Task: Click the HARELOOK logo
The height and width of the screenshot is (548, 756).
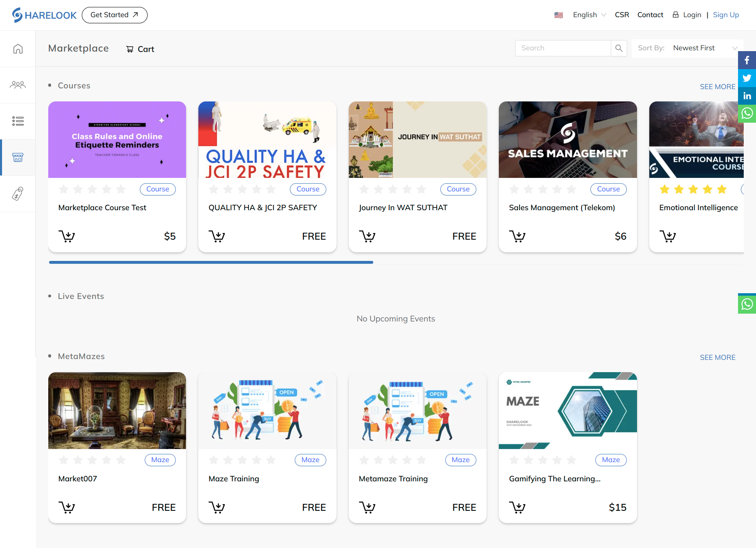Action: (44, 15)
